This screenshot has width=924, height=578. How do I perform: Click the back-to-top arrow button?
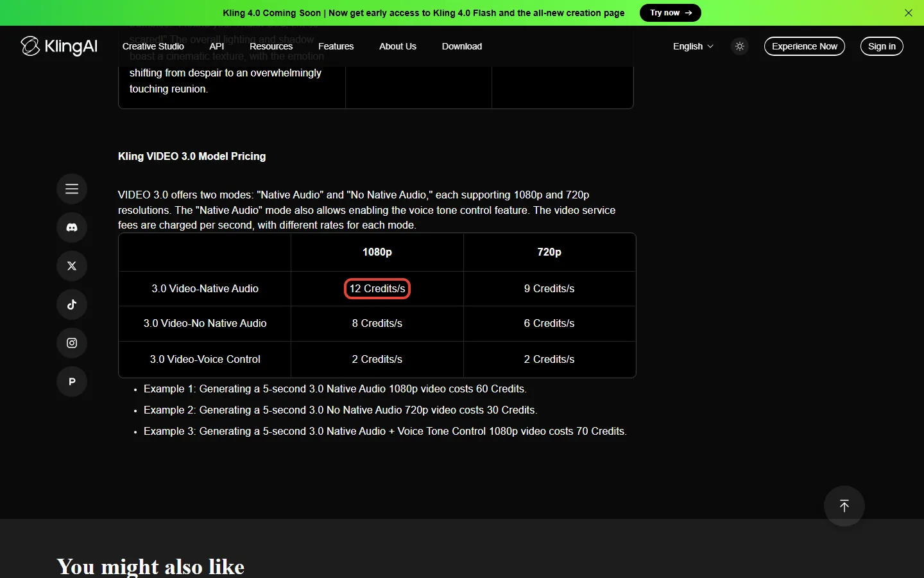844,506
